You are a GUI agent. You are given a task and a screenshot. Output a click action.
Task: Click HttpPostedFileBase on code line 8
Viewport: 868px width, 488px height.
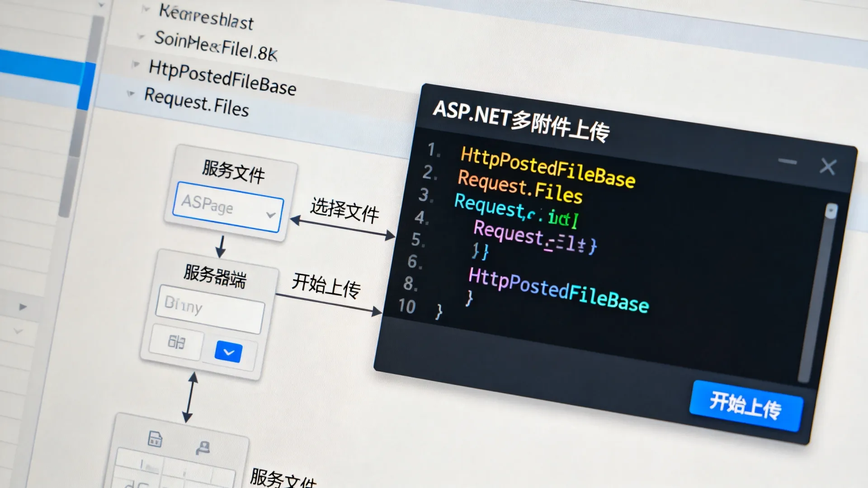point(558,290)
